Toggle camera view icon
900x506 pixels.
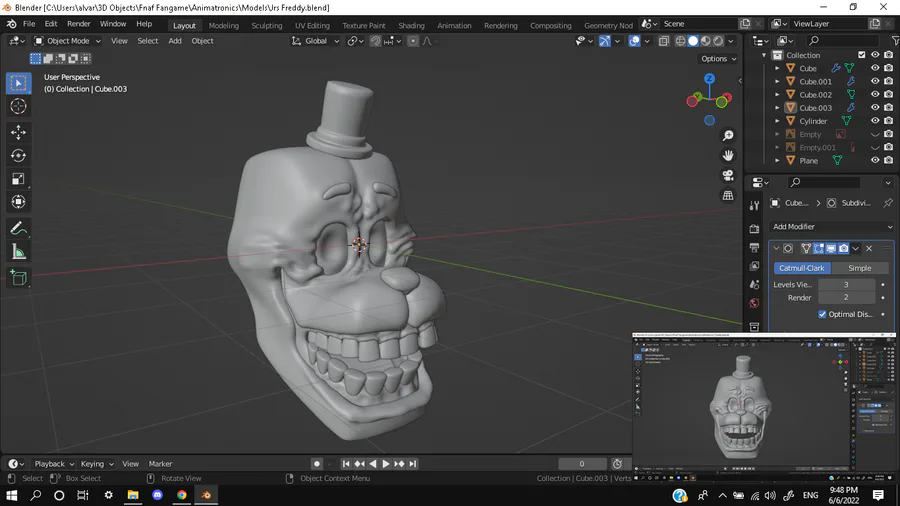coord(728,176)
